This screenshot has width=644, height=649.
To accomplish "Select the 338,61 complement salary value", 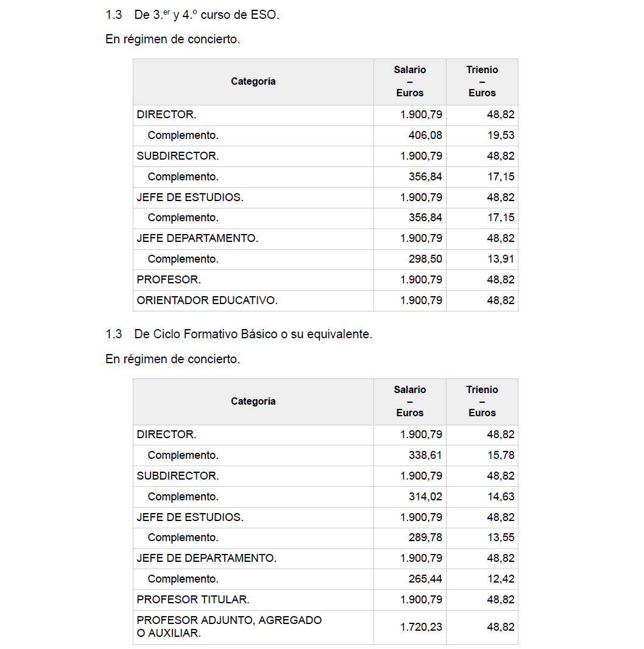I will coord(425,455).
